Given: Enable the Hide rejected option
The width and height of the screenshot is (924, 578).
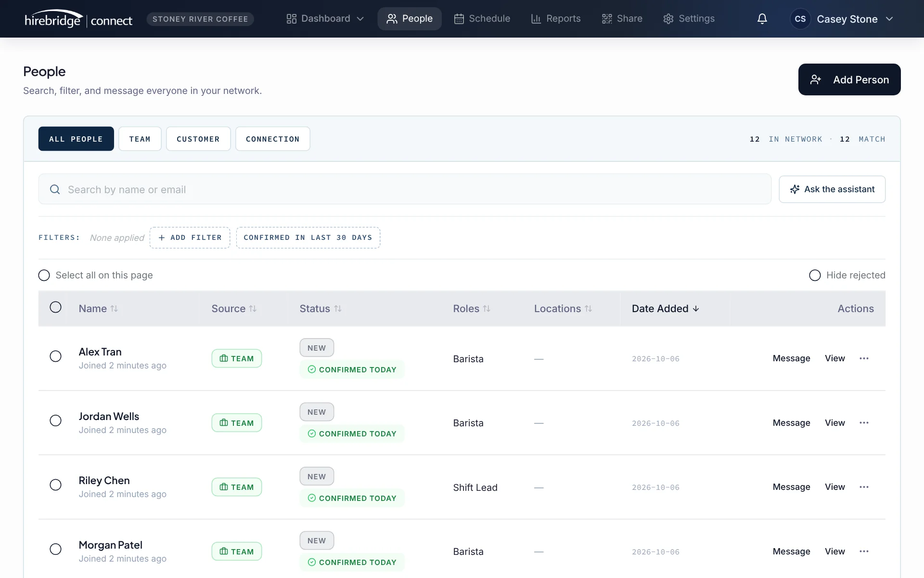Looking at the screenshot, I should pos(815,275).
